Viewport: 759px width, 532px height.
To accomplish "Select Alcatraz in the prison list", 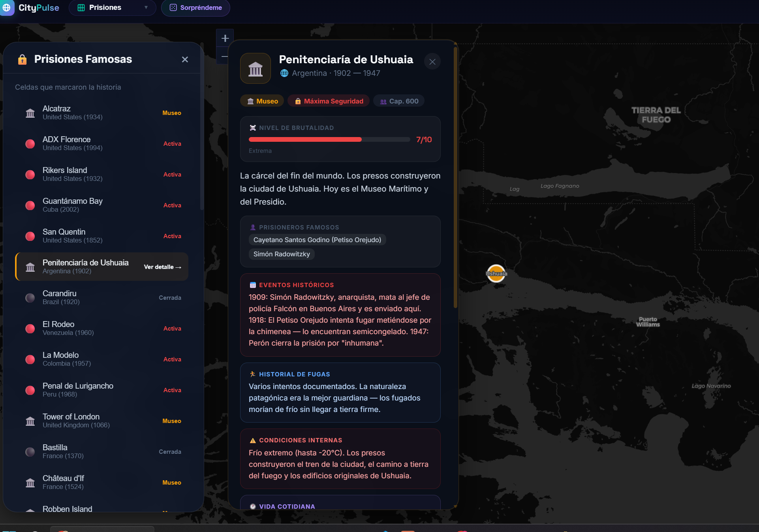I will click(x=102, y=113).
